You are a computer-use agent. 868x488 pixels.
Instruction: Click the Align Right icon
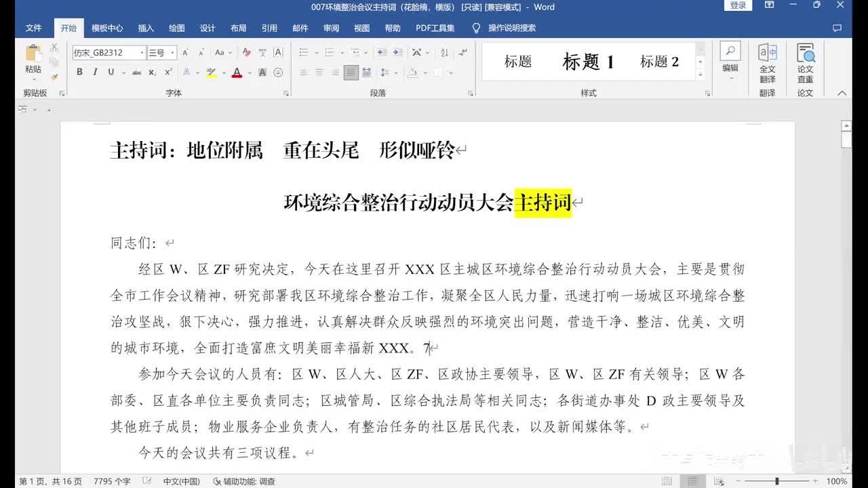coord(335,73)
